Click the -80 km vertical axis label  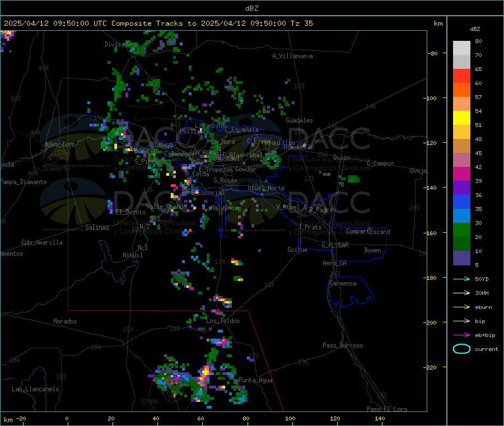point(433,53)
